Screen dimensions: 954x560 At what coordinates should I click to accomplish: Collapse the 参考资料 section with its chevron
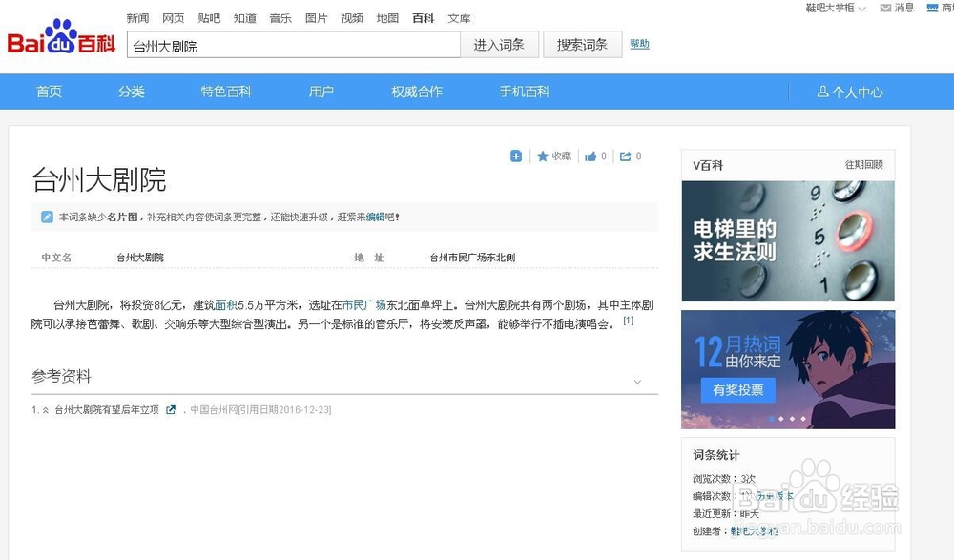pyautogui.click(x=637, y=381)
